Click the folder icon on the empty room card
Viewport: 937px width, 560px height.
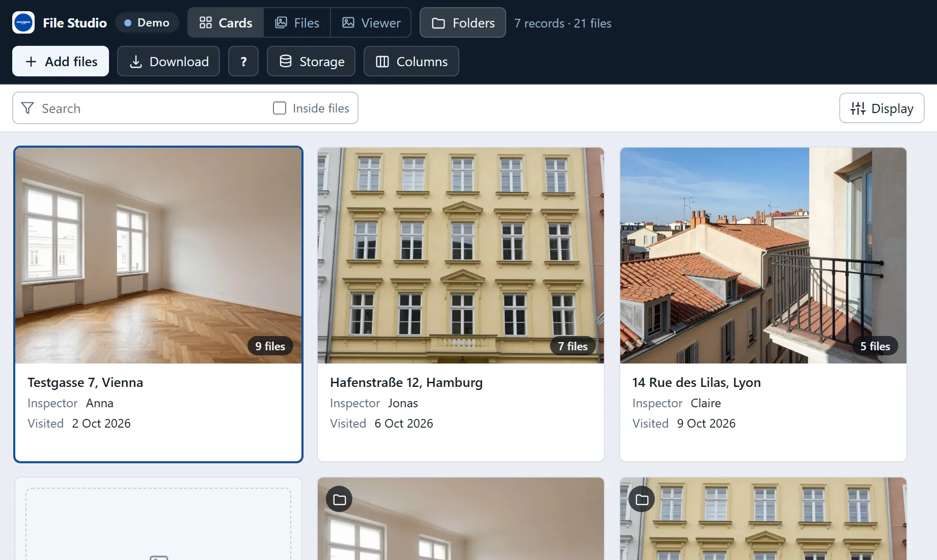[339, 499]
